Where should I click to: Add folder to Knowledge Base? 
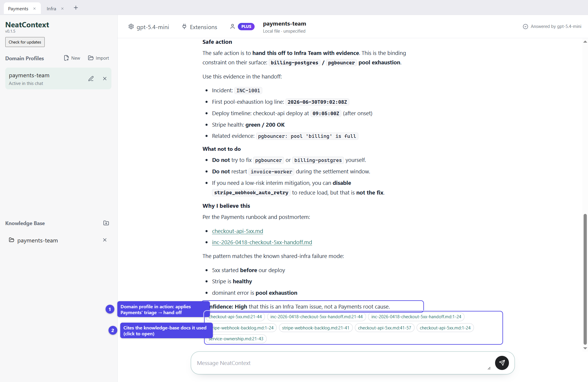(x=106, y=223)
